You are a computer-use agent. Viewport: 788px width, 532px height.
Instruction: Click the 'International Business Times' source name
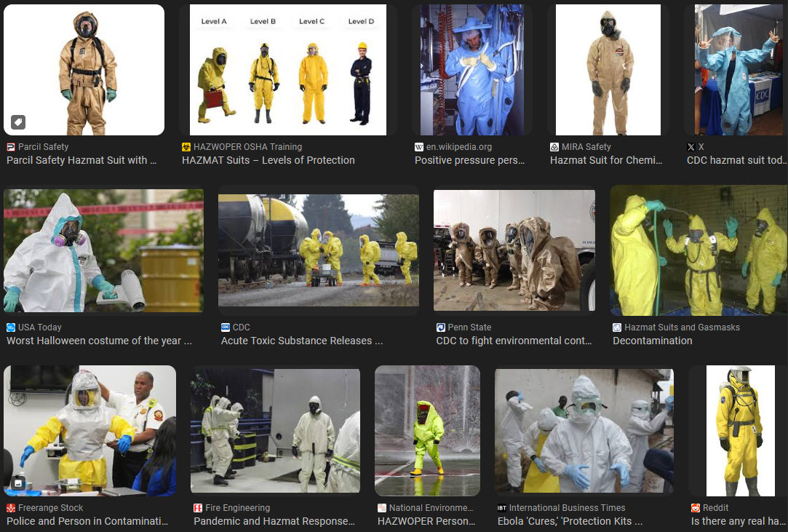(x=568, y=508)
